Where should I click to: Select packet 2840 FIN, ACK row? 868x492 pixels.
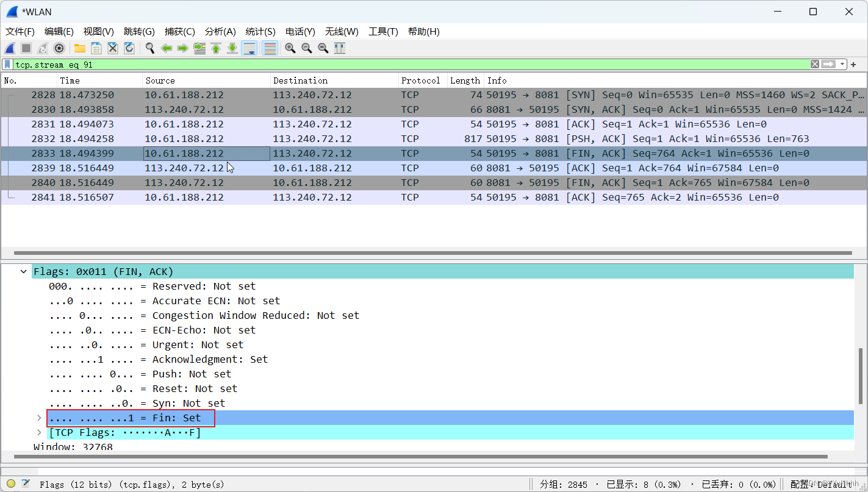(434, 183)
